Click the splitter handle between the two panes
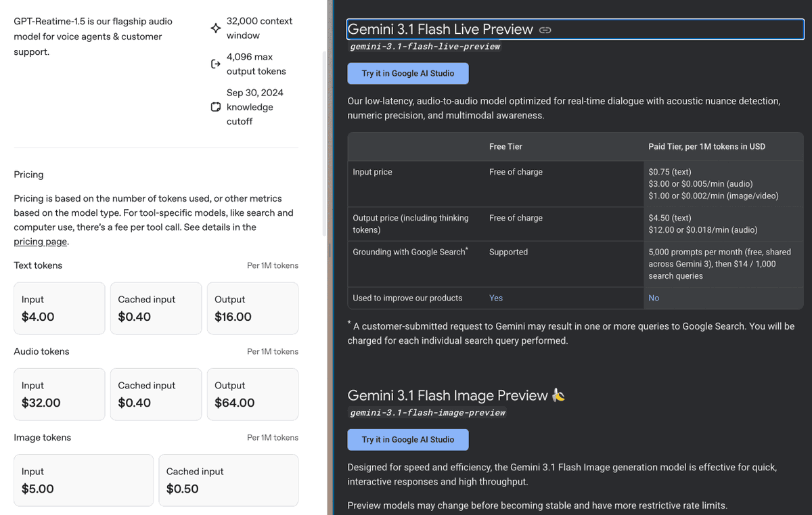The height and width of the screenshot is (515, 812). pos(330,250)
